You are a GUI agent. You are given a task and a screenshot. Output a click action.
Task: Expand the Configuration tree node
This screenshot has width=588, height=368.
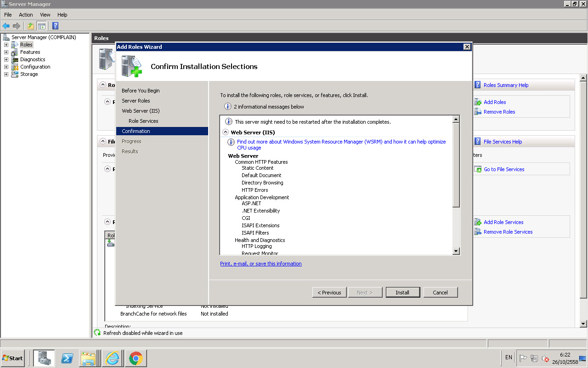pyautogui.click(x=6, y=67)
